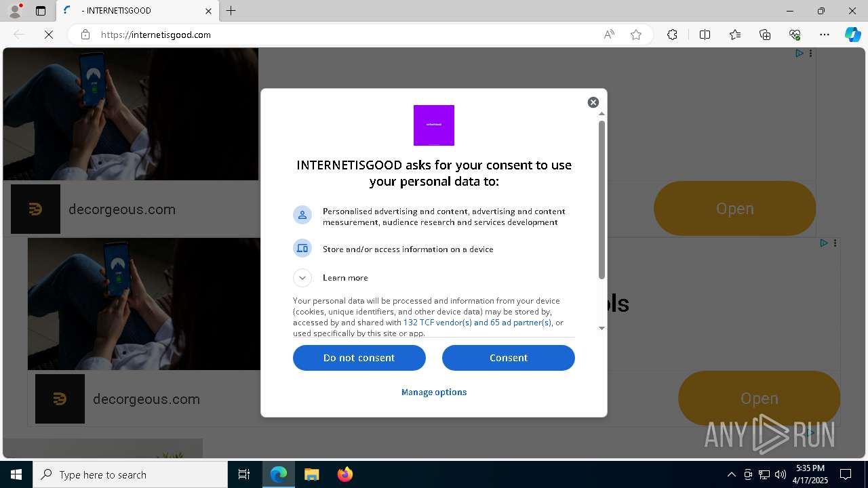Viewport: 868px width, 488px height.
Task: Click the Edge icon on the taskbar
Action: 279,474
